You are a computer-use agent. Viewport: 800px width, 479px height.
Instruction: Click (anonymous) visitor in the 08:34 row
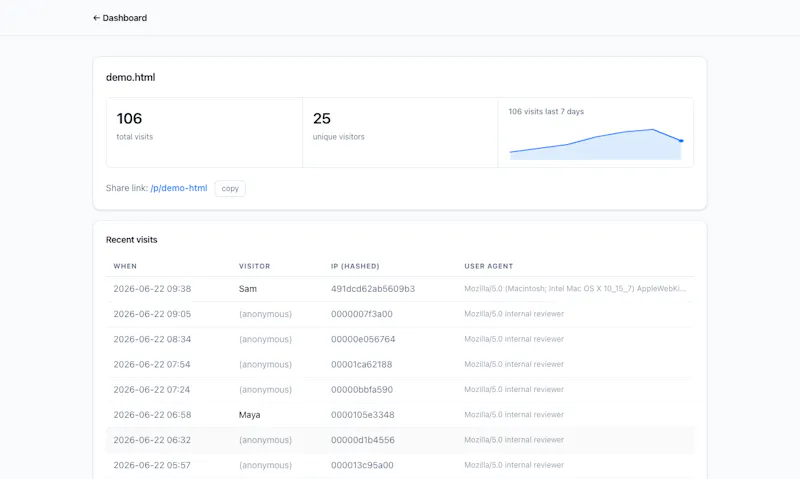(x=265, y=339)
